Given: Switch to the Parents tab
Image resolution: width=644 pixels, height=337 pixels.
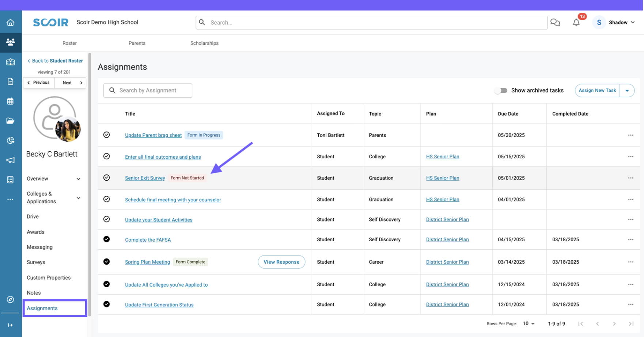Looking at the screenshot, I should click(x=137, y=43).
